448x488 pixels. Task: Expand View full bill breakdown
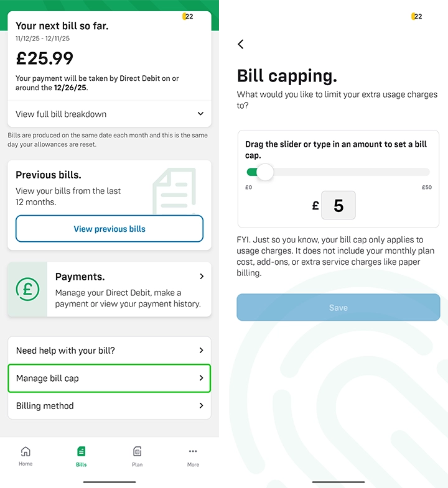(x=200, y=114)
